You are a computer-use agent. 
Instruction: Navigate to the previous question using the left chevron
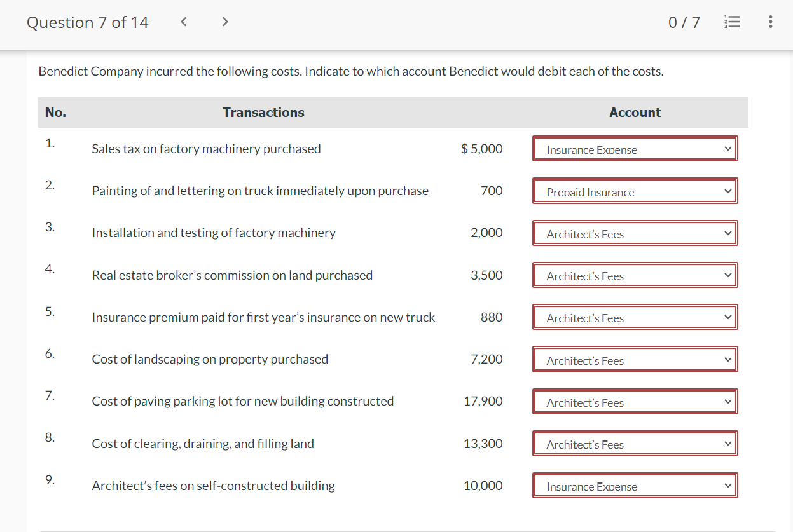[x=183, y=21]
